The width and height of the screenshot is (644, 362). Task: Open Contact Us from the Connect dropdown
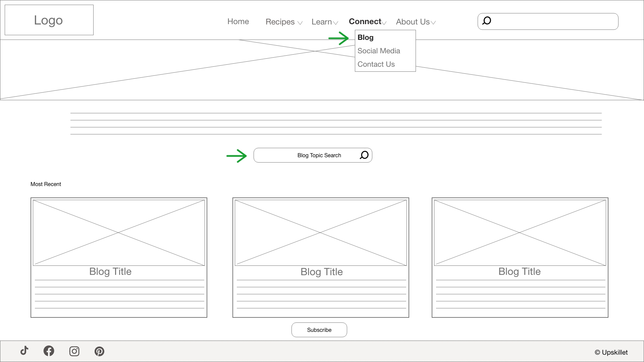pos(376,64)
